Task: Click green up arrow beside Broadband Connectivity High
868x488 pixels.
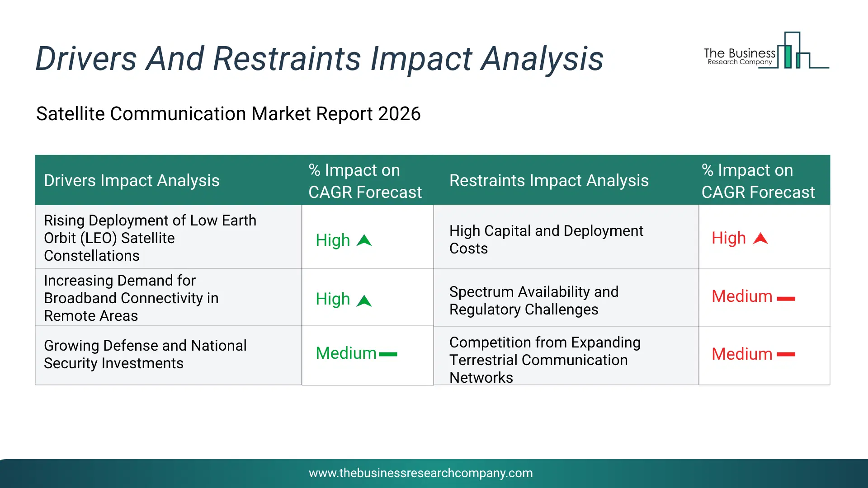Action: 364,300
